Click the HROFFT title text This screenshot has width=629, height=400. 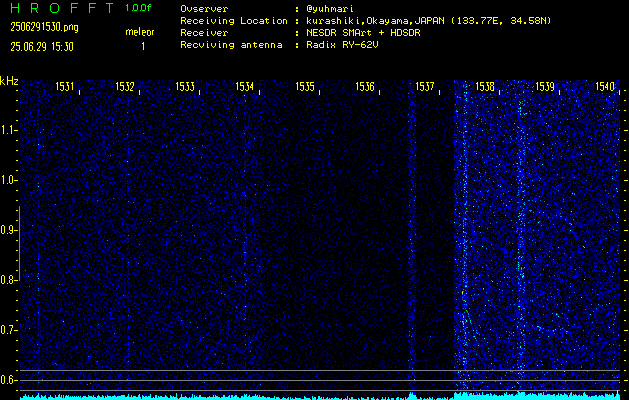[63, 8]
